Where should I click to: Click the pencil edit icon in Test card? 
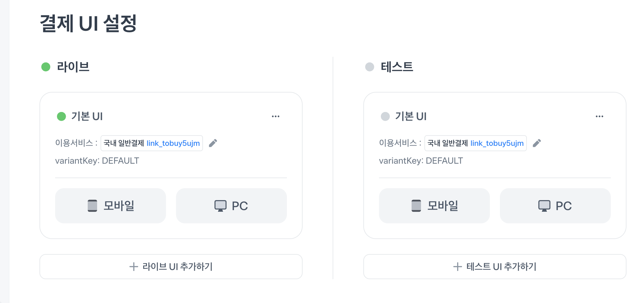[x=537, y=143]
